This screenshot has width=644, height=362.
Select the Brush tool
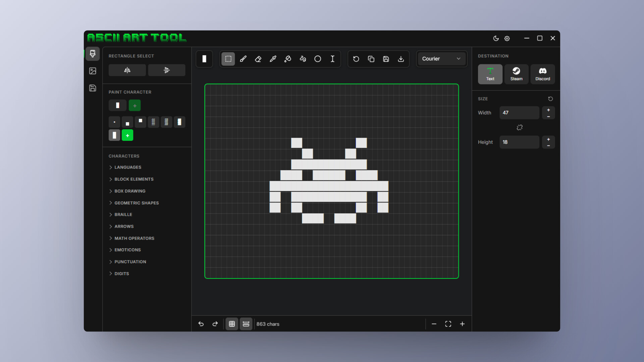coord(243,59)
